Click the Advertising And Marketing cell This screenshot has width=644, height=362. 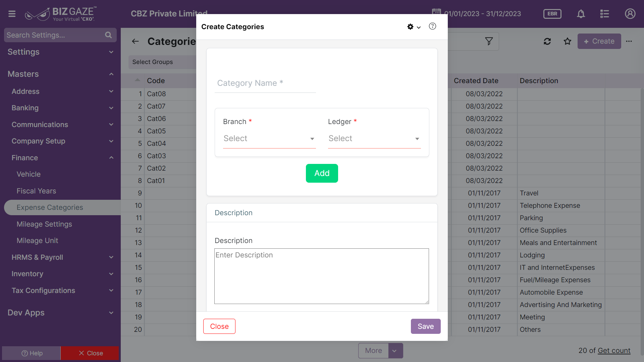point(561,305)
